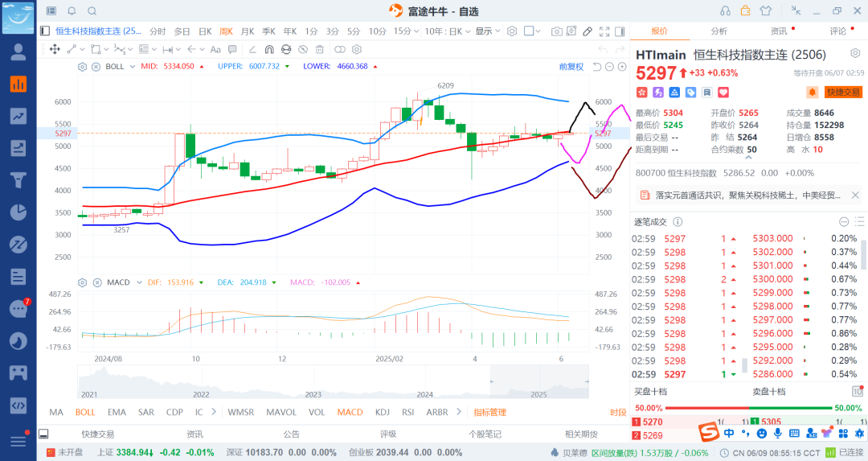Select the move crosshair drawing tool
Screen dimensions: 868x461
(55, 49)
